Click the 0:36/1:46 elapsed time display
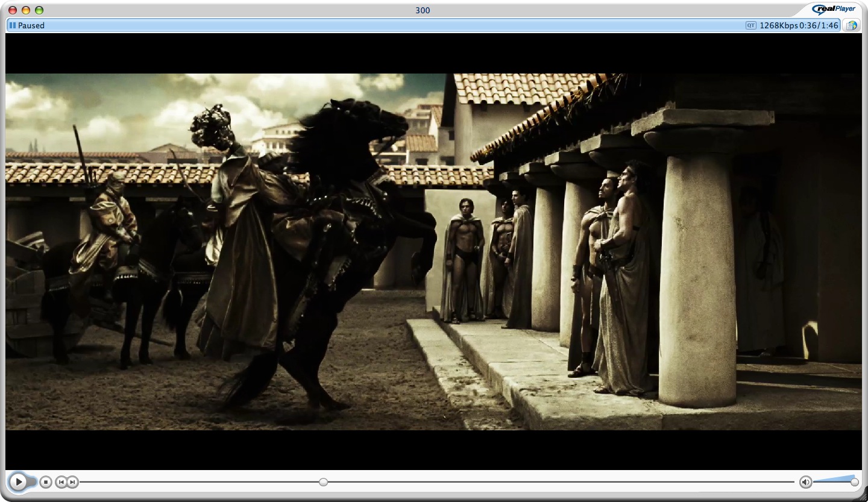Screen dimensions: 868x502 coord(819,25)
